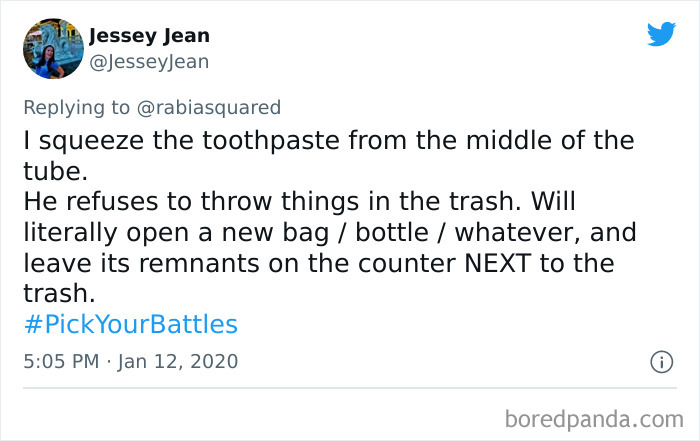
Task: Click the word "tube." in the tweet
Action: [x=56, y=171]
